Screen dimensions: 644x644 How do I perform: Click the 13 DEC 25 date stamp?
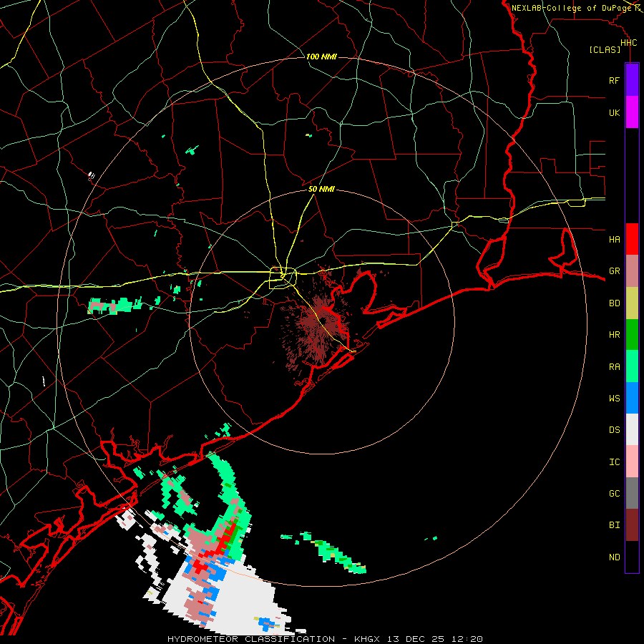(418, 639)
